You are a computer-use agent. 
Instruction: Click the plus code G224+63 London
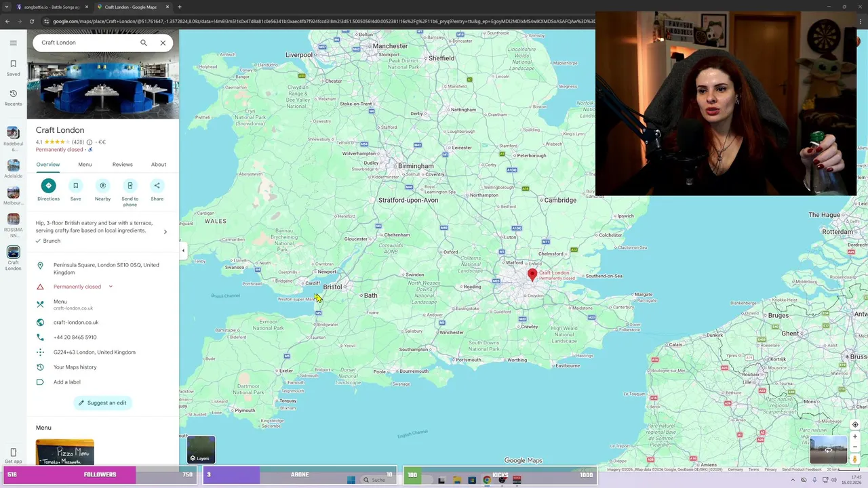(x=94, y=352)
